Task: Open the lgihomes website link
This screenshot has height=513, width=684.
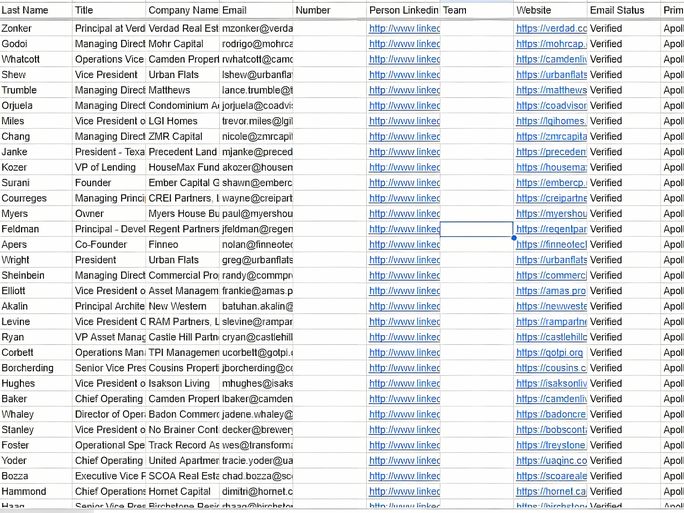Action: (x=551, y=121)
